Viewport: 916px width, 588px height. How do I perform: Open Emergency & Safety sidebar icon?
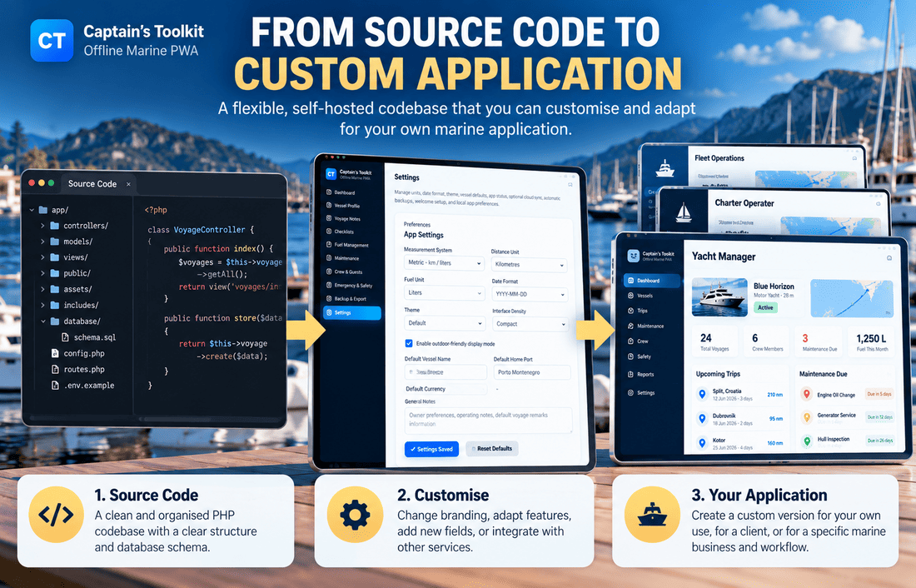click(x=329, y=285)
